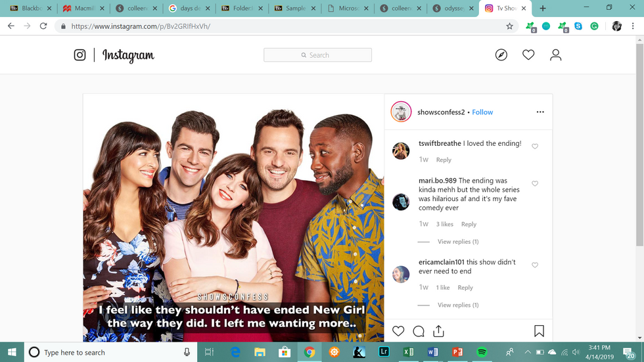
Task: Open ericamclain101's avatar
Action: pyautogui.click(x=400, y=274)
